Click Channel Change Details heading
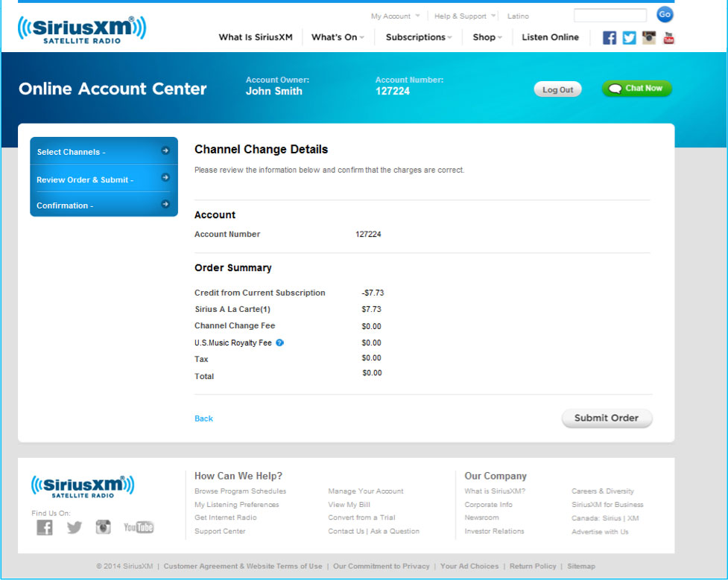The image size is (728, 580). (x=261, y=150)
